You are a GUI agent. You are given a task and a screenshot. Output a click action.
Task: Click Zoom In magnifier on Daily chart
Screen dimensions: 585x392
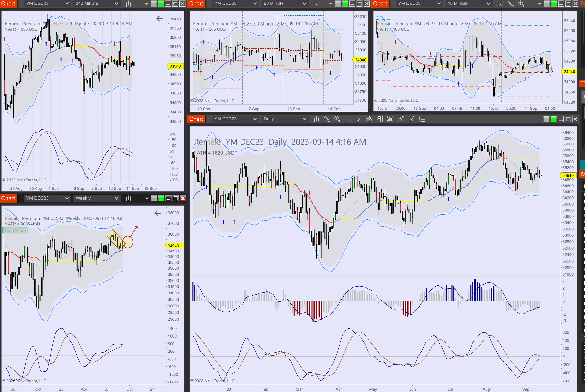click(337, 119)
